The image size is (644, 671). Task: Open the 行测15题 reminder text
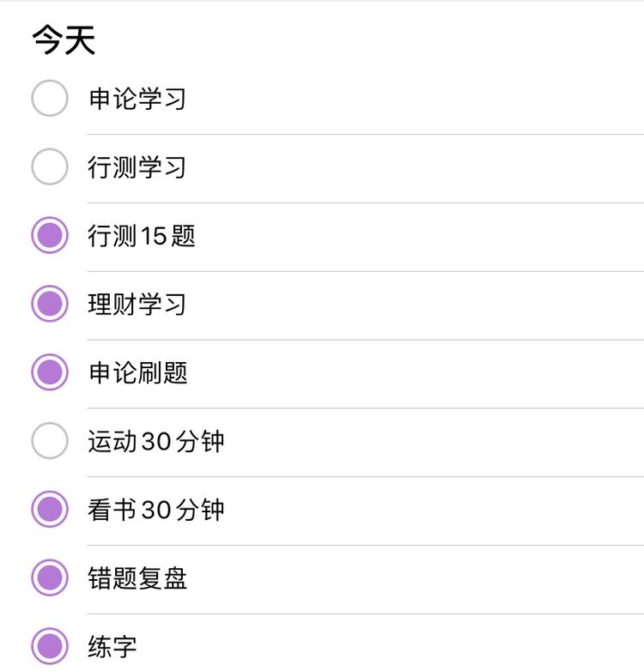142,236
